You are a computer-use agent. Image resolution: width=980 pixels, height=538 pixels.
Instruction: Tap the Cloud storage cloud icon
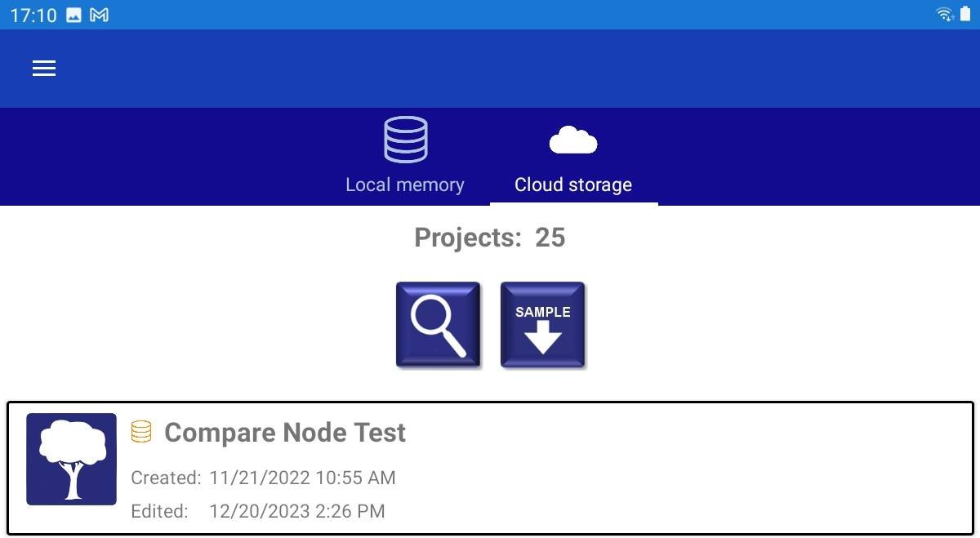tap(573, 140)
